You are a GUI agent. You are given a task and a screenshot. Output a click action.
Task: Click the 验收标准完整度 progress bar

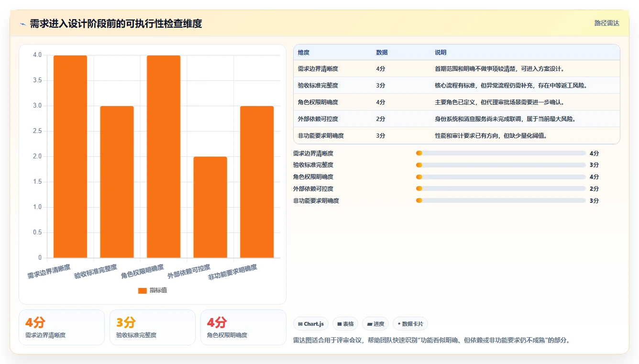501,165
